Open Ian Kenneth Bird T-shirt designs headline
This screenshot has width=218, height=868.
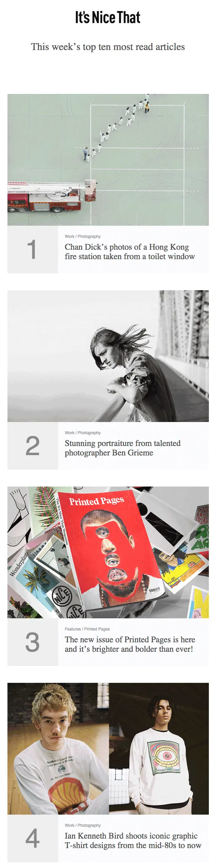(133, 841)
